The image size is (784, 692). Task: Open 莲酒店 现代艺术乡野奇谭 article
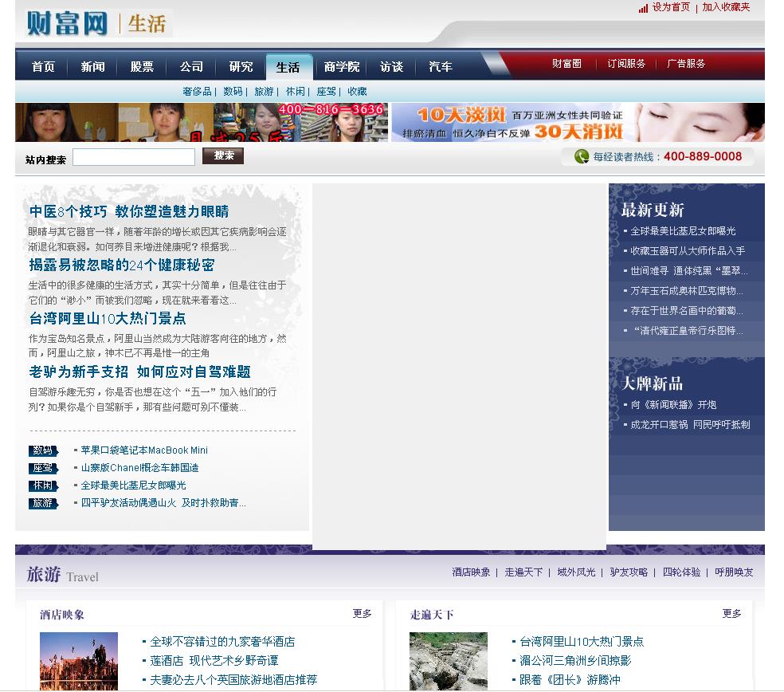point(214,660)
